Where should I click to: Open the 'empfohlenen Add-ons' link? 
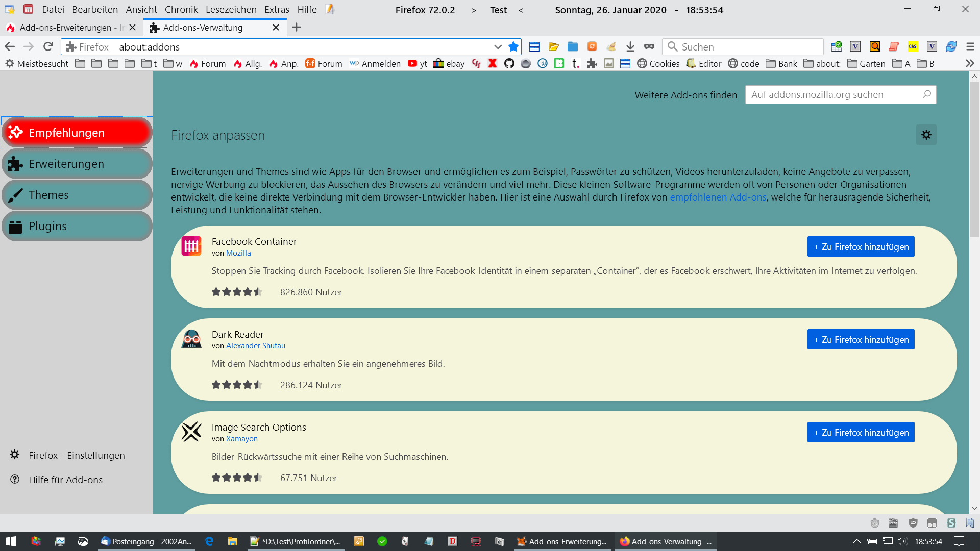718,197
